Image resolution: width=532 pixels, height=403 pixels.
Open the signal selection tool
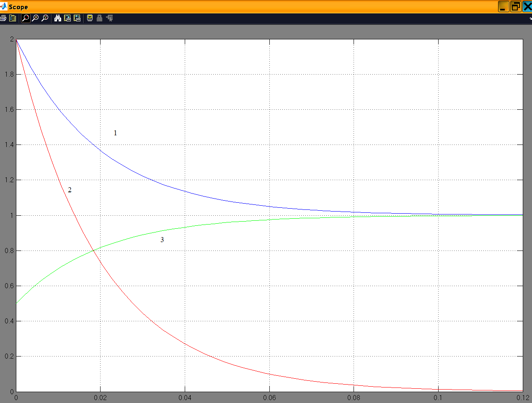point(110,18)
